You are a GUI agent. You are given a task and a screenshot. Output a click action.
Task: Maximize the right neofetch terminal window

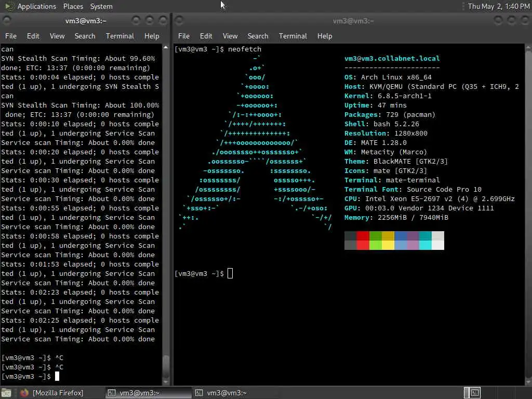pyautogui.click(x=512, y=21)
